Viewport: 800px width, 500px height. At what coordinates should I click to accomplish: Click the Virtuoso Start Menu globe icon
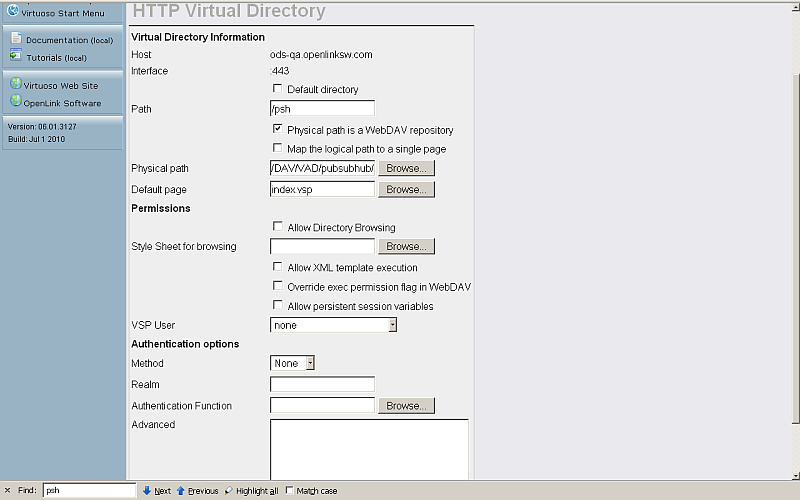[14, 11]
